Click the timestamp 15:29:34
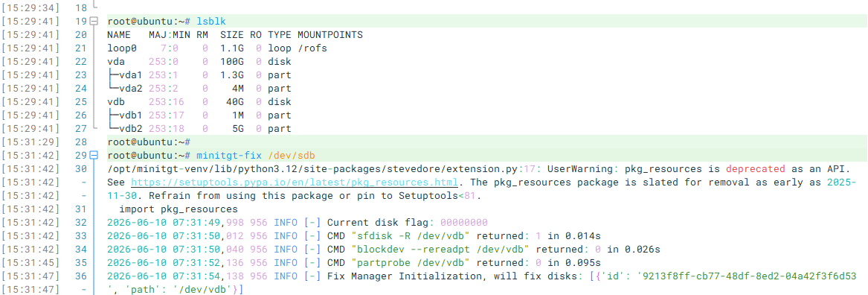Viewport: 868px width, 295px height. [31, 7]
